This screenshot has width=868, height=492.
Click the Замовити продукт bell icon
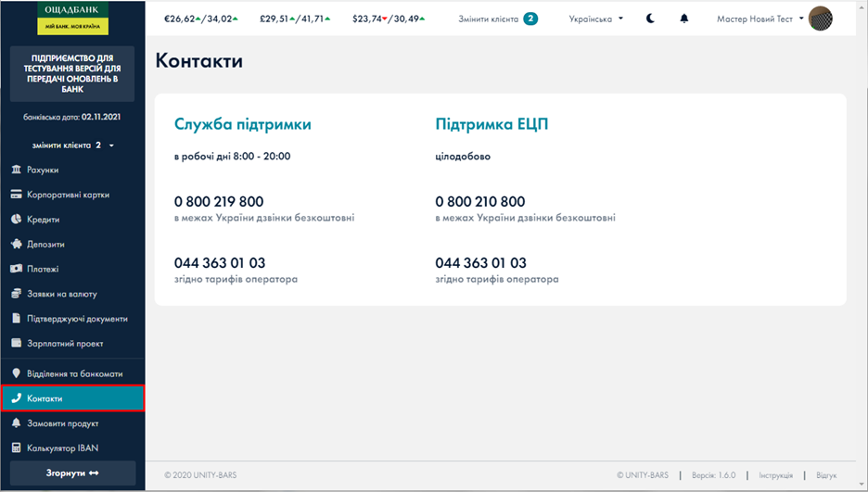tap(16, 423)
